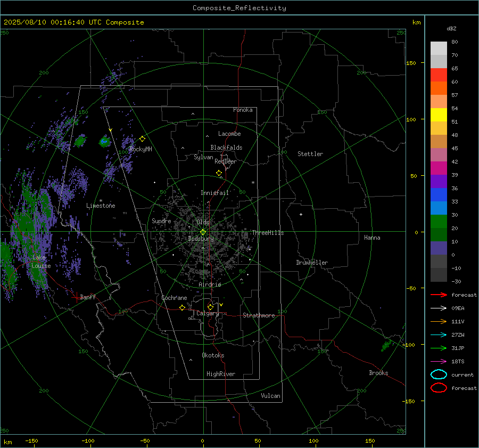Image resolution: width=479 pixels, height=448 pixels.
Task: Click the green echo near Brooks
Action: click(386, 345)
